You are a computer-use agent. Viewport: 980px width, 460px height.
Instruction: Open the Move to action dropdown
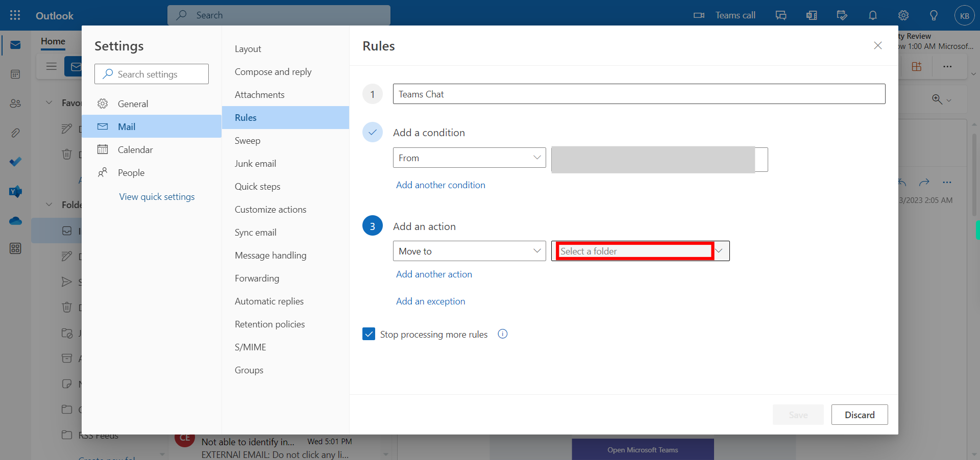[x=470, y=251]
